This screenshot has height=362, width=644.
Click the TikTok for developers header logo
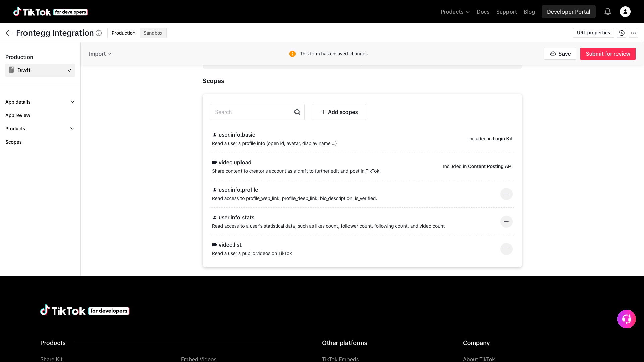50,12
